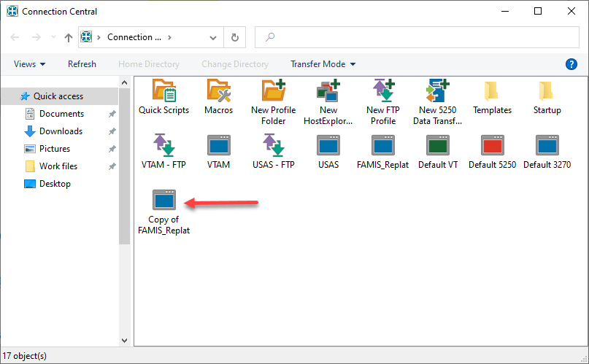The image size is (589, 364).
Task: Open the Templates folder
Action: pyautogui.click(x=492, y=91)
